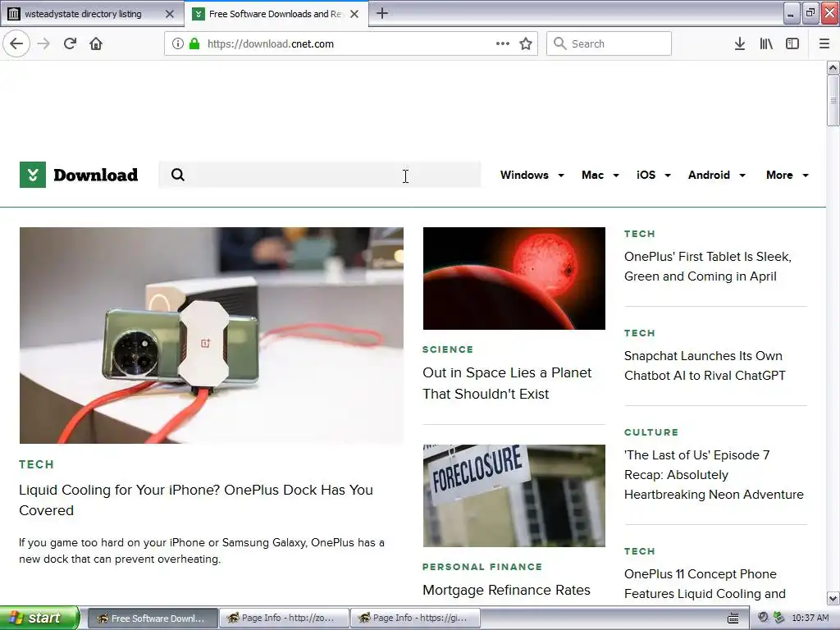This screenshot has width=840, height=630.
Task: Open the browser home page
Action: [96, 43]
